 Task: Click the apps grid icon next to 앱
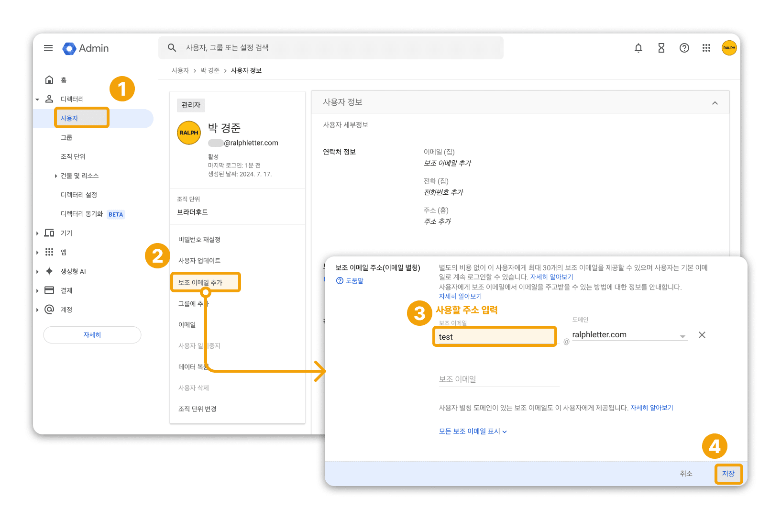click(49, 252)
